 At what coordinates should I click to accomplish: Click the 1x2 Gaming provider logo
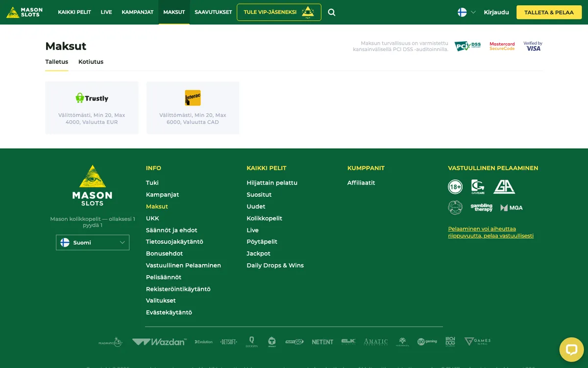[x=427, y=342]
